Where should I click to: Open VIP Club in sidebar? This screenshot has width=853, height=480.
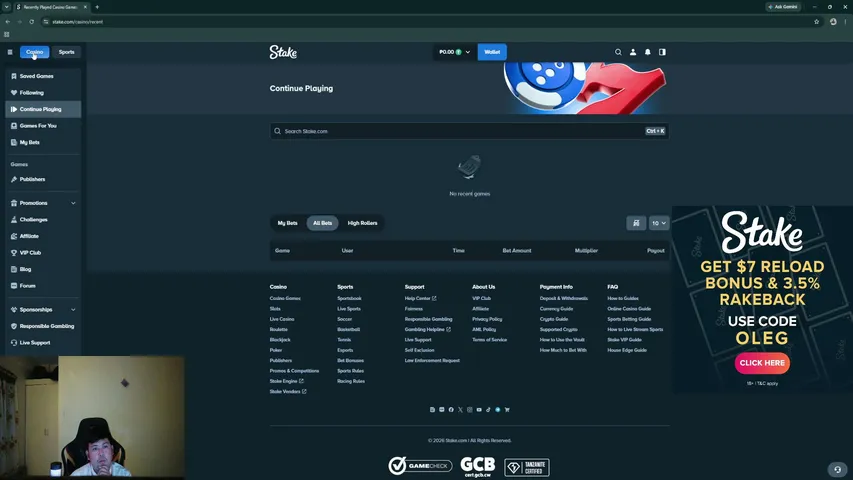pos(43,253)
